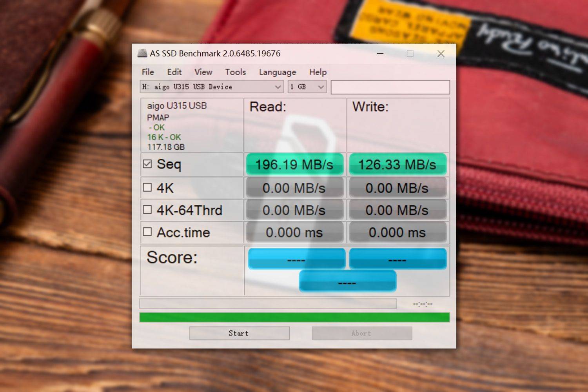
Task: Click the PMAP firmware text
Action: coord(158,118)
